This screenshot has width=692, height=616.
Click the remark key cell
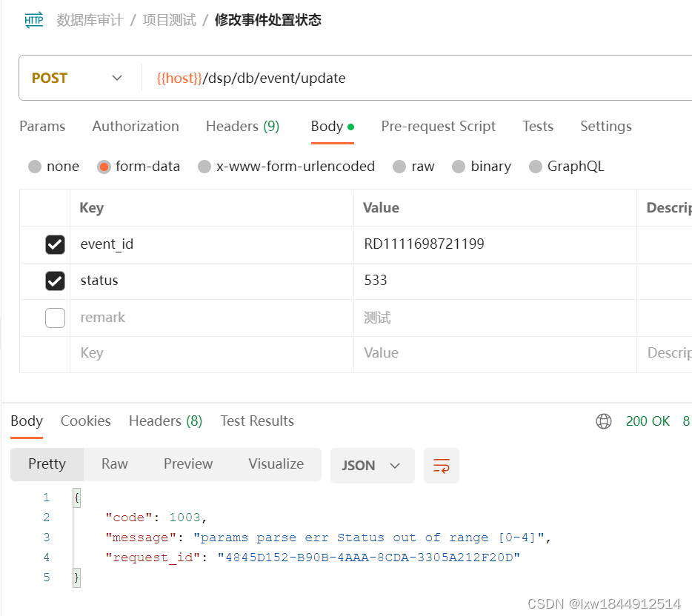pos(212,318)
